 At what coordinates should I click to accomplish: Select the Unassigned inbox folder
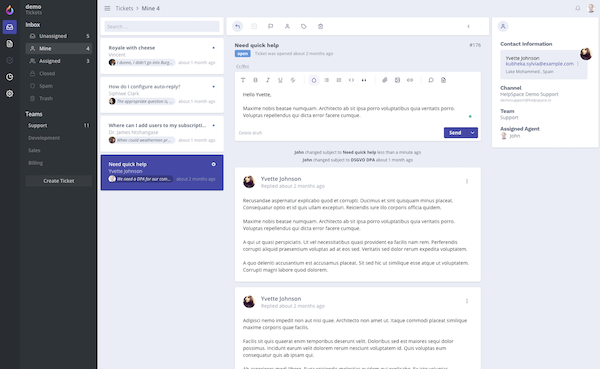click(59, 36)
